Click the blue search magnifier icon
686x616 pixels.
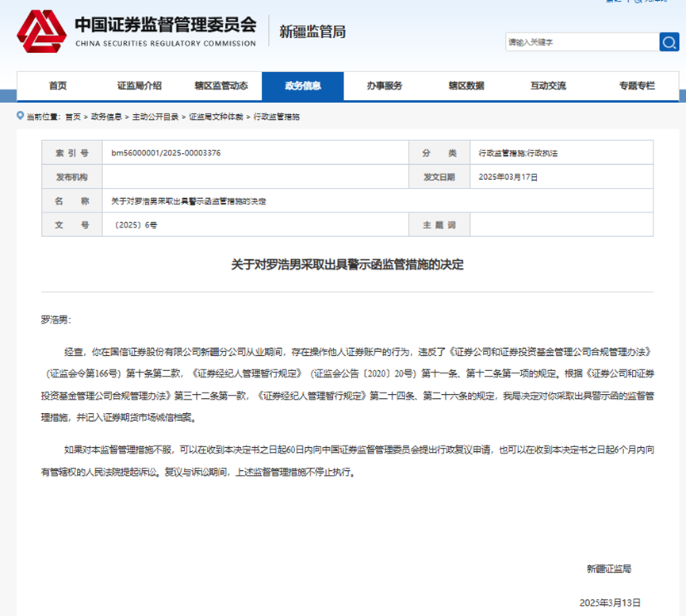tap(668, 42)
